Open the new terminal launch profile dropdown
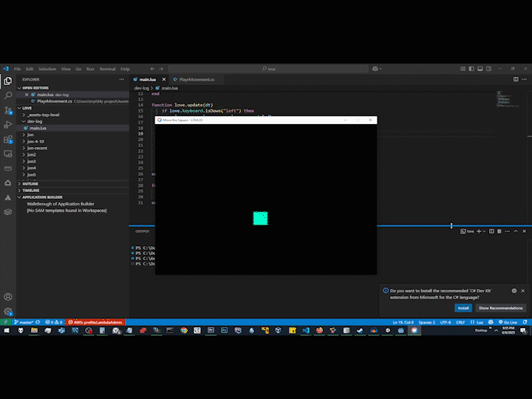 pyautogui.click(x=484, y=231)
